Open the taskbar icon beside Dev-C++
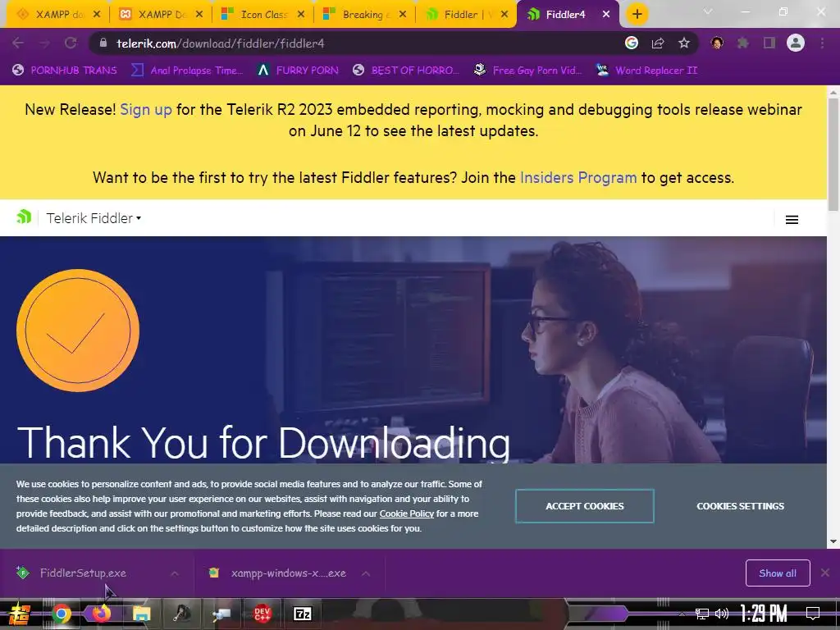Image resolution: width=840 pixels, height=630 pixels. tap(221, 614)
